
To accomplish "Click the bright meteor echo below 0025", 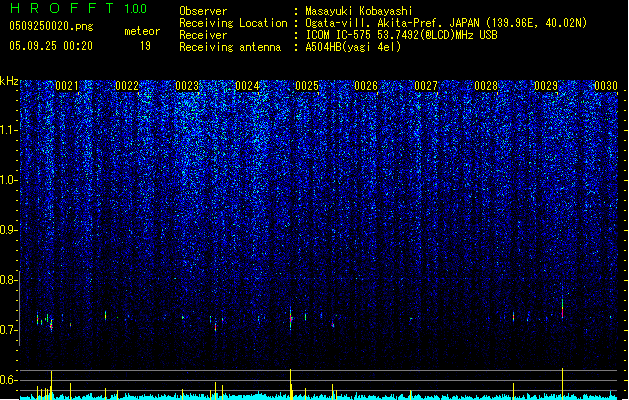I will 290,319.
